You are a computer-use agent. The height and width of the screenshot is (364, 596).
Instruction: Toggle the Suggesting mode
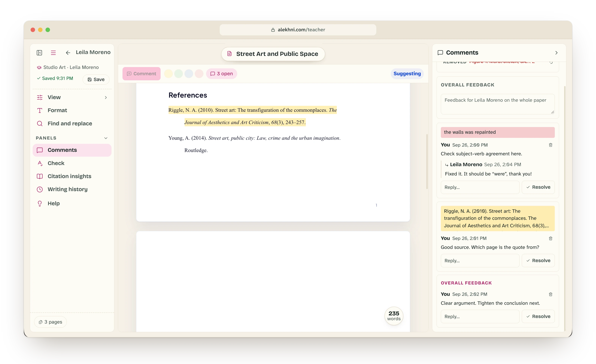[x=407, y=74]
